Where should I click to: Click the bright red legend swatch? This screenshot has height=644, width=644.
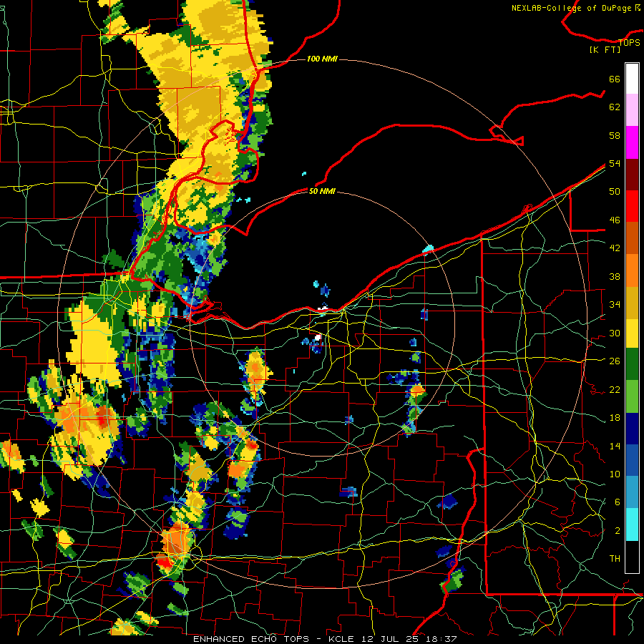pyautogui.click(x=632, y=206)
